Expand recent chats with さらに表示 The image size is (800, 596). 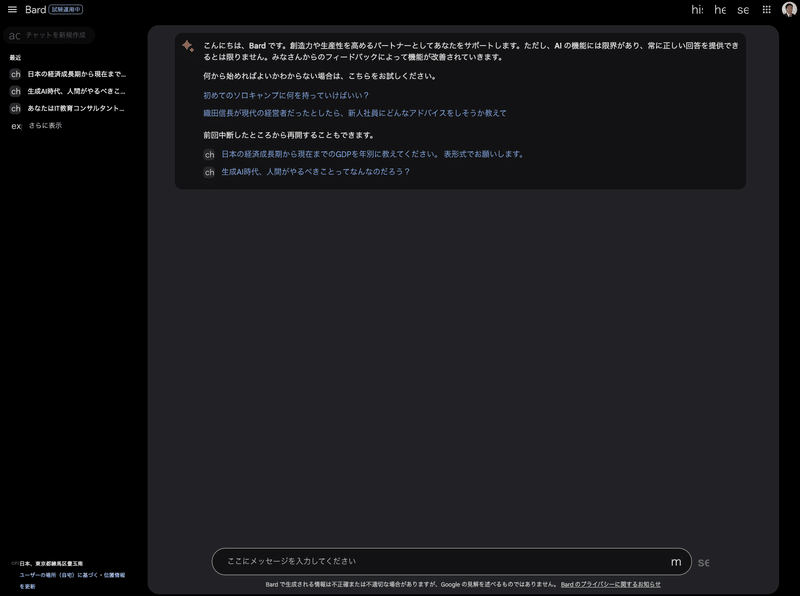pyautogui.click(x=37, y=126)
